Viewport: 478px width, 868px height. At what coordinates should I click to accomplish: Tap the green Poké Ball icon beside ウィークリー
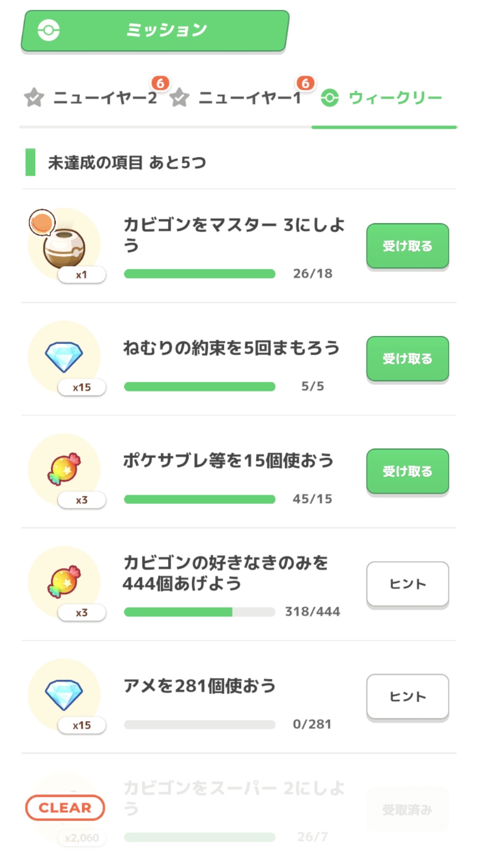[330, 99]
